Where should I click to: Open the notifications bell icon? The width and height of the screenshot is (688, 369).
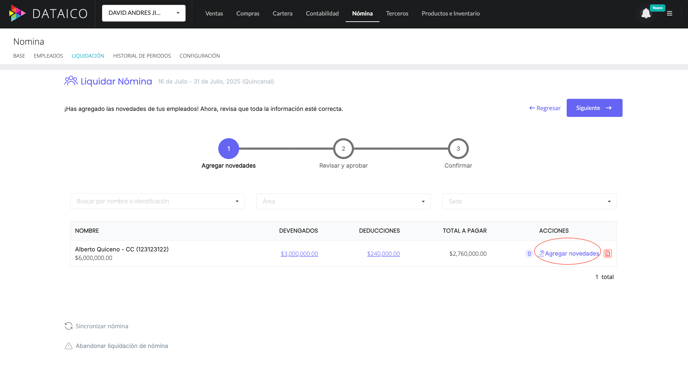[x=646, y=14]
